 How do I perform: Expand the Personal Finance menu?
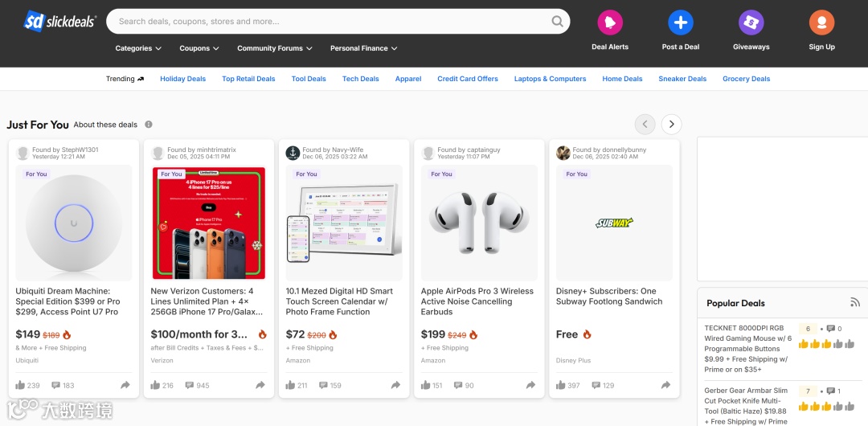363,48
